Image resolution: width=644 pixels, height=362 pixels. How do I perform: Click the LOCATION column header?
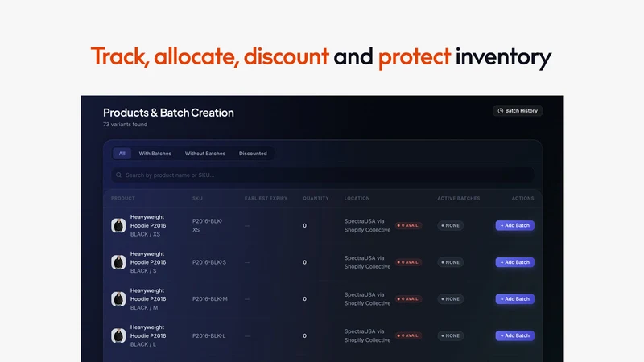[357, 198]
